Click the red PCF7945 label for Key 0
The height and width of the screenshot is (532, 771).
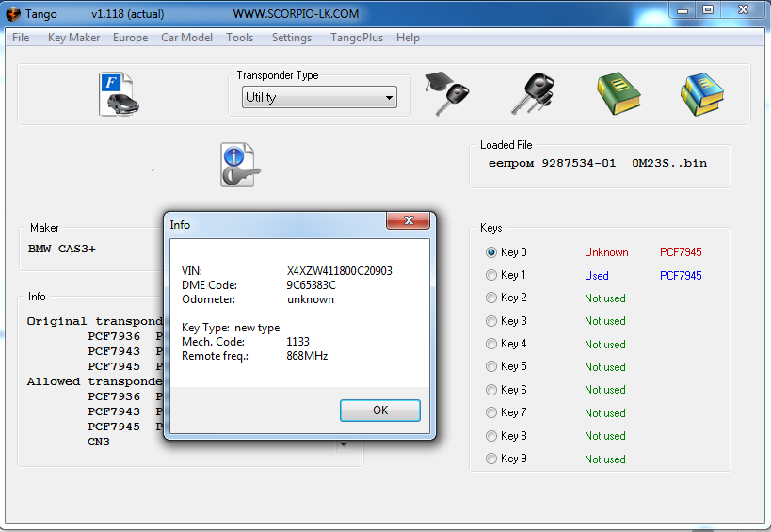point(681,252)
